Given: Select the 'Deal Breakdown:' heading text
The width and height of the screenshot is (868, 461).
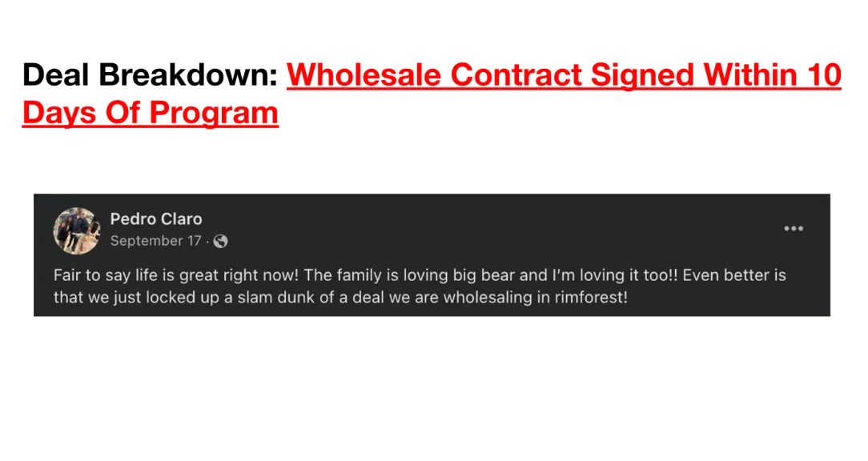Looking at the screenshot, I should (150, 74).
